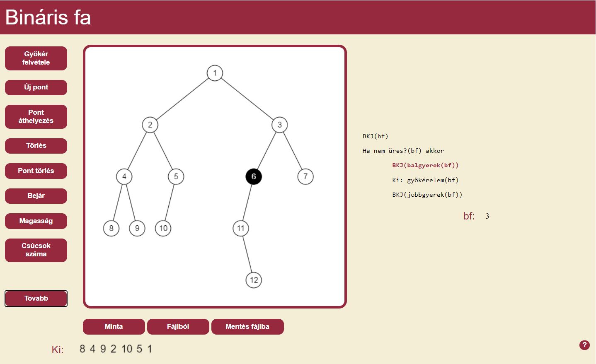Click the Új pont button
Image resolution: width=596 pixels, height=364 pixels.
(x=36, y=87)
